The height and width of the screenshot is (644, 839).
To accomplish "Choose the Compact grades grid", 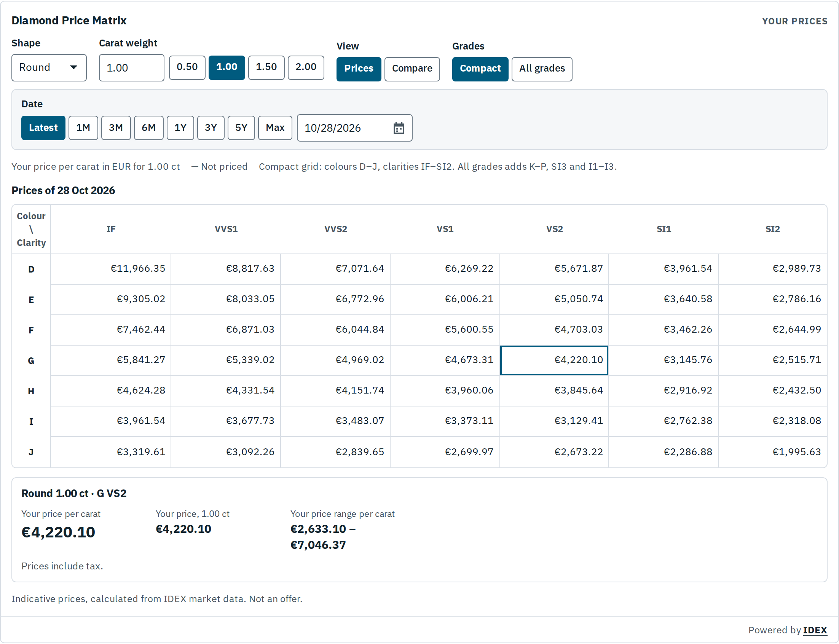I will (x=480, y=69).
